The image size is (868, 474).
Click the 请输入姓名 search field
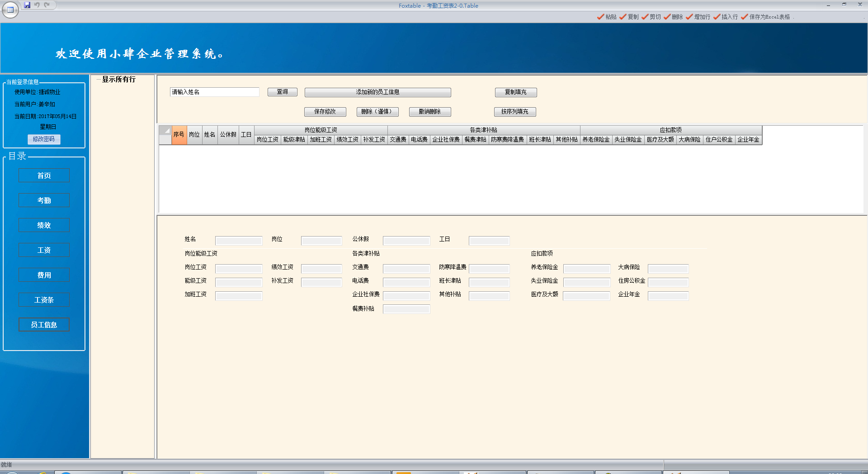tap(215, 92)
